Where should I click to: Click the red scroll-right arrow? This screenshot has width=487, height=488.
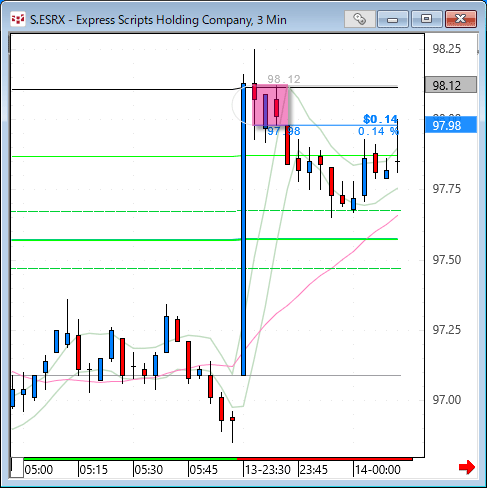[467, 467]
